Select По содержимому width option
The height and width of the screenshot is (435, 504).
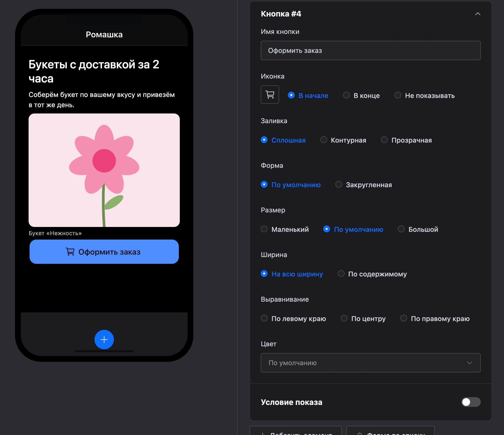tap(372, 274)
